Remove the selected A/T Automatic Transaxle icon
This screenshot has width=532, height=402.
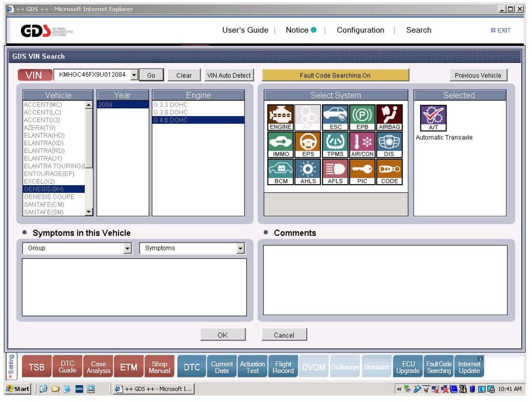tap(433, 118)
